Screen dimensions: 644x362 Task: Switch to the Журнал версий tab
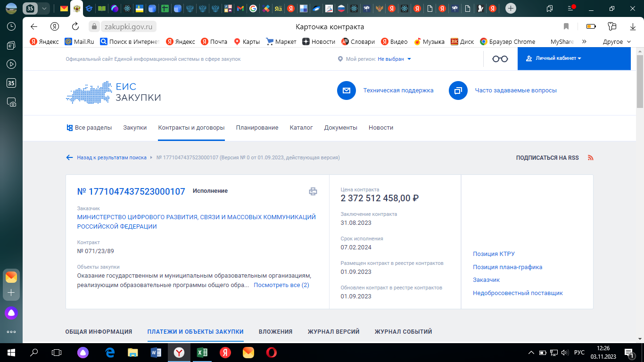pyautogui.click(x=333, y=332)
